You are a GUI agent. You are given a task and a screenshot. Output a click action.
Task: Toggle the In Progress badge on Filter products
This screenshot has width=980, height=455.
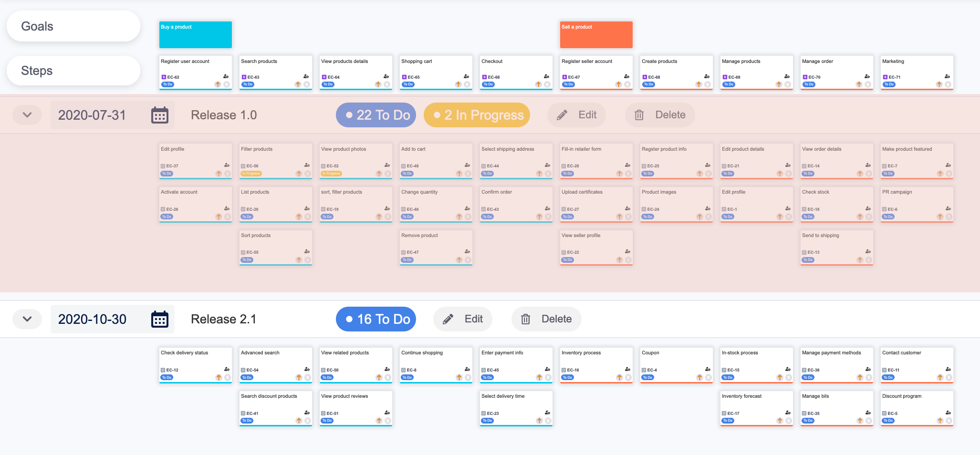[x=250, y=174]
